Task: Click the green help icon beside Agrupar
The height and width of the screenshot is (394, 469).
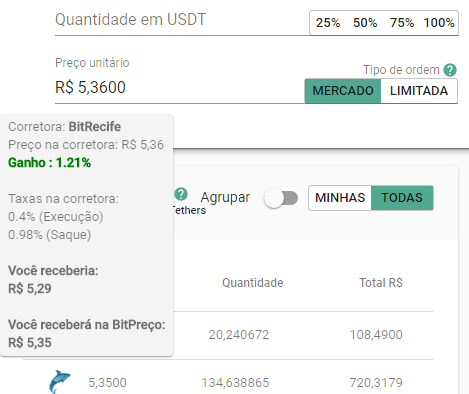Action: (x=181, y=194)
